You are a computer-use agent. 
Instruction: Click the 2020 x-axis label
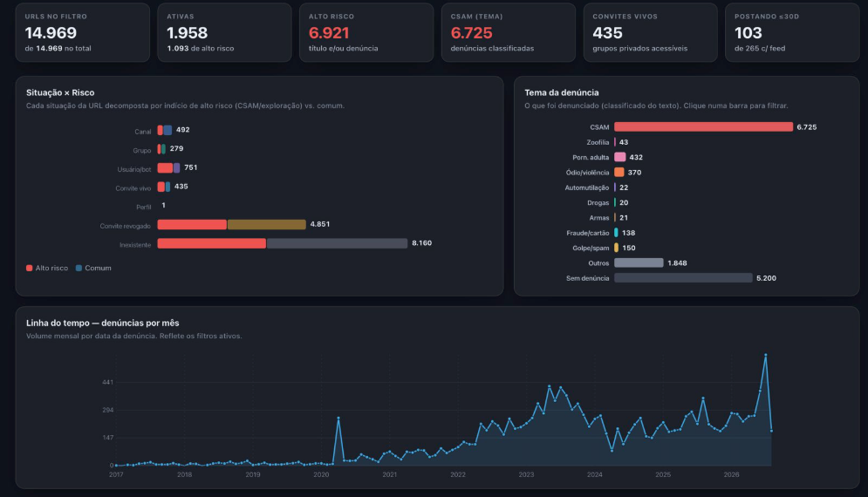321,474
